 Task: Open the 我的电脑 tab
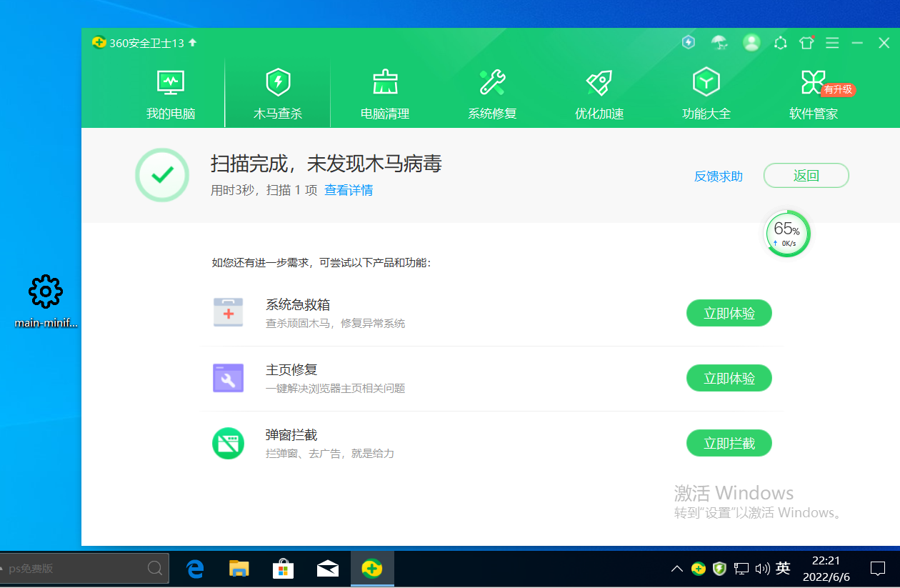point(171,94)
